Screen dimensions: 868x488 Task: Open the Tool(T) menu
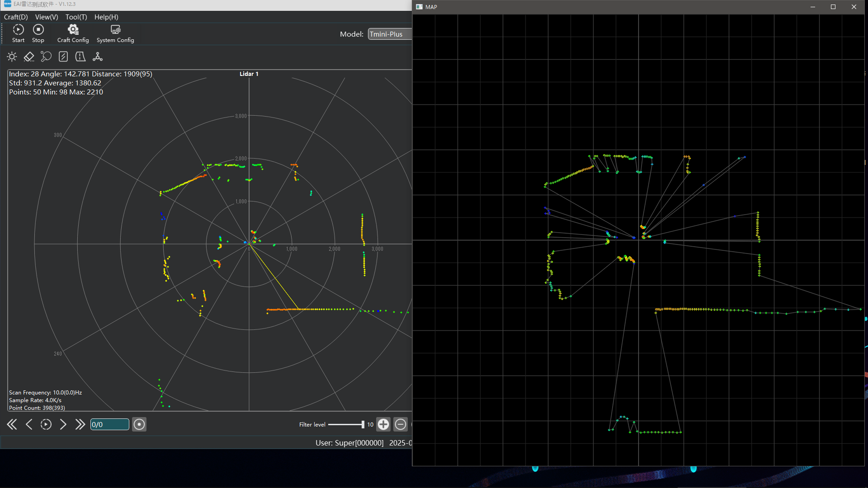(76, 17)
